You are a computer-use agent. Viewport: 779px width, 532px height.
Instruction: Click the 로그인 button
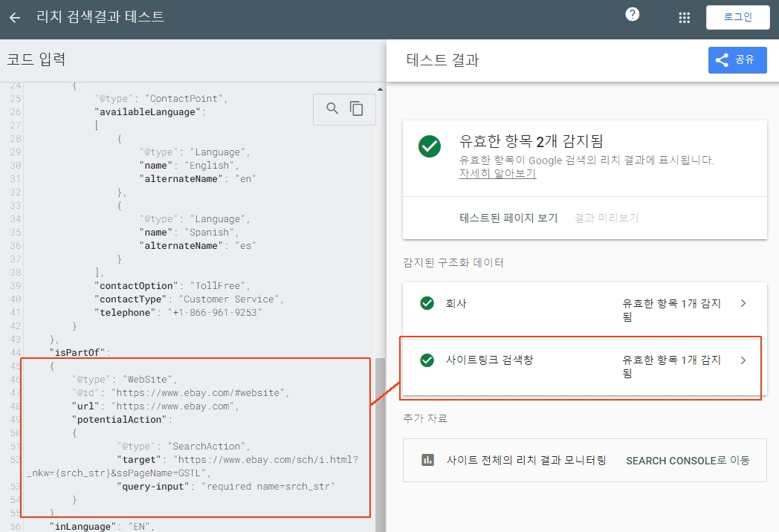(x=738, y=17)
